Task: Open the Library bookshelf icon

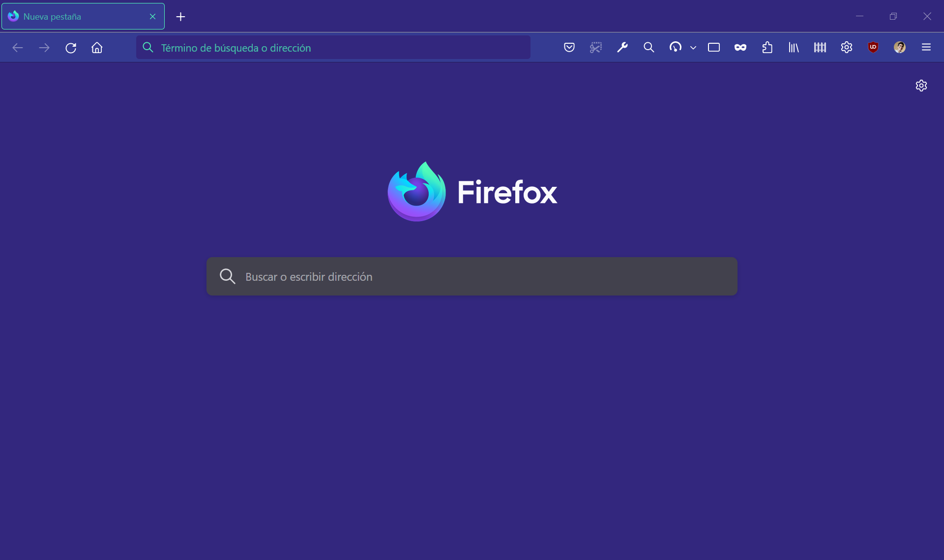Action: tap(794, 48)
